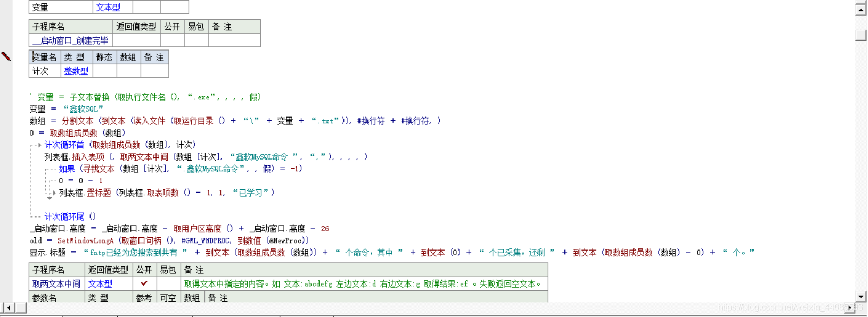
Task: Click 取用户区高度 () in the height line
Action: (x=203, y=229)
